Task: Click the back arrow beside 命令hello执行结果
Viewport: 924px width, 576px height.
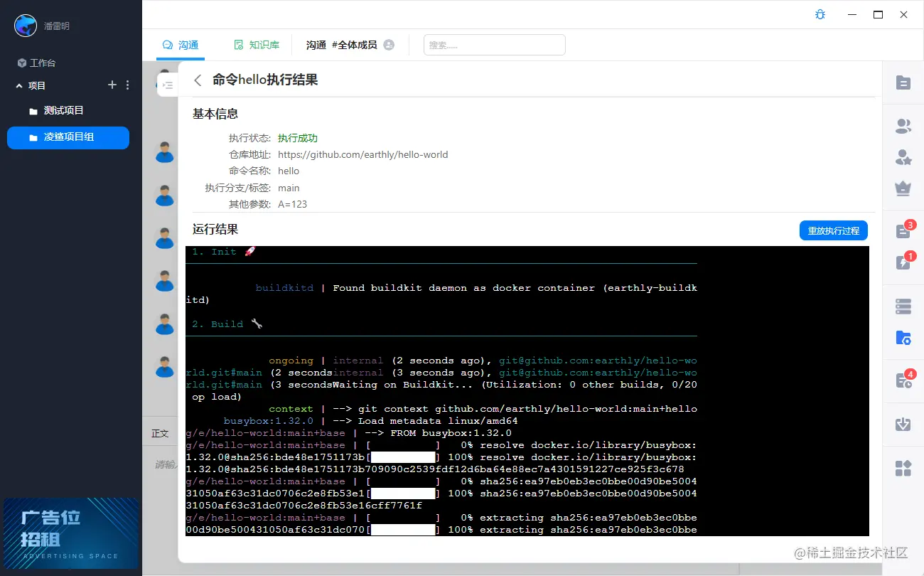Action: click(198, 80)
